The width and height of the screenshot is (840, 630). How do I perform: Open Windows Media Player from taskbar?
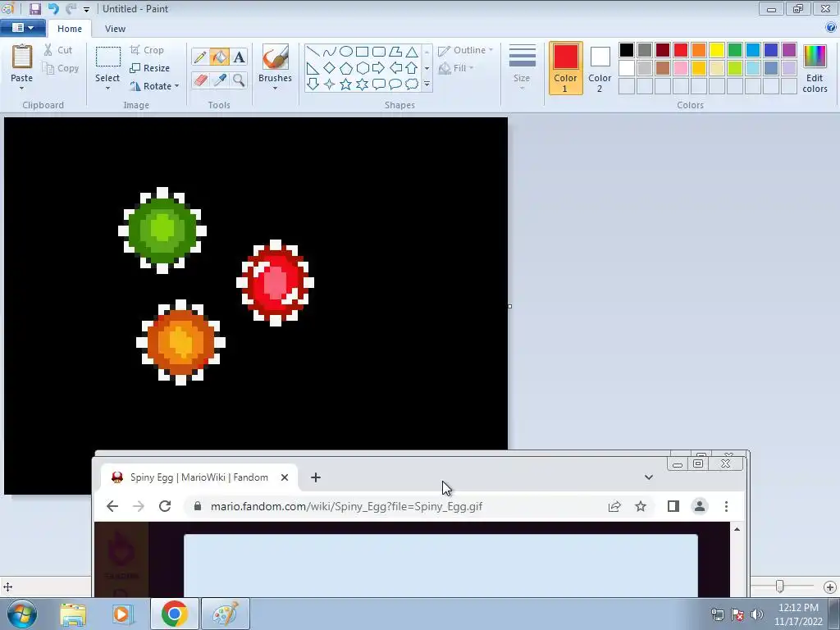tap(122, 614)
